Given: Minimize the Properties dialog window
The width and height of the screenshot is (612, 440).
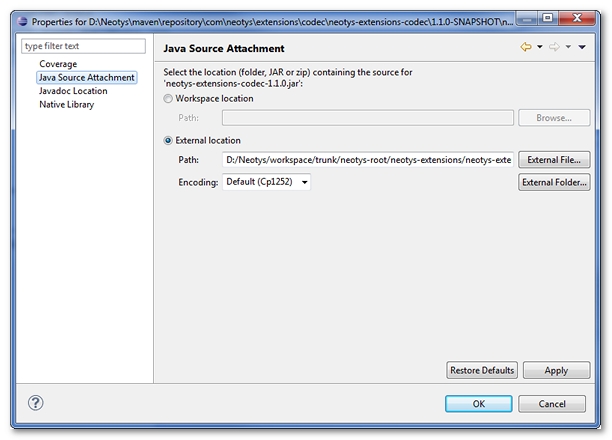Looking at the screenshot, I should pos(527,18).
